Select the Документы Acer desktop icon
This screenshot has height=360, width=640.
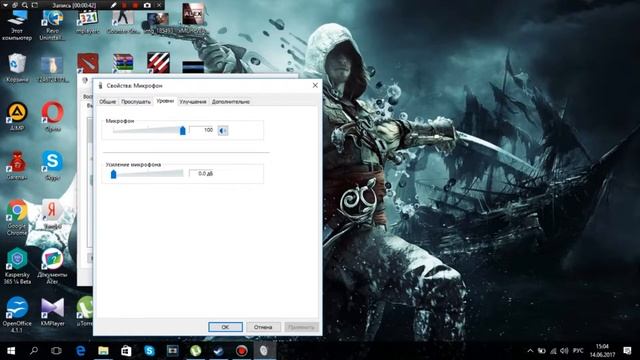tap(52, 266)
